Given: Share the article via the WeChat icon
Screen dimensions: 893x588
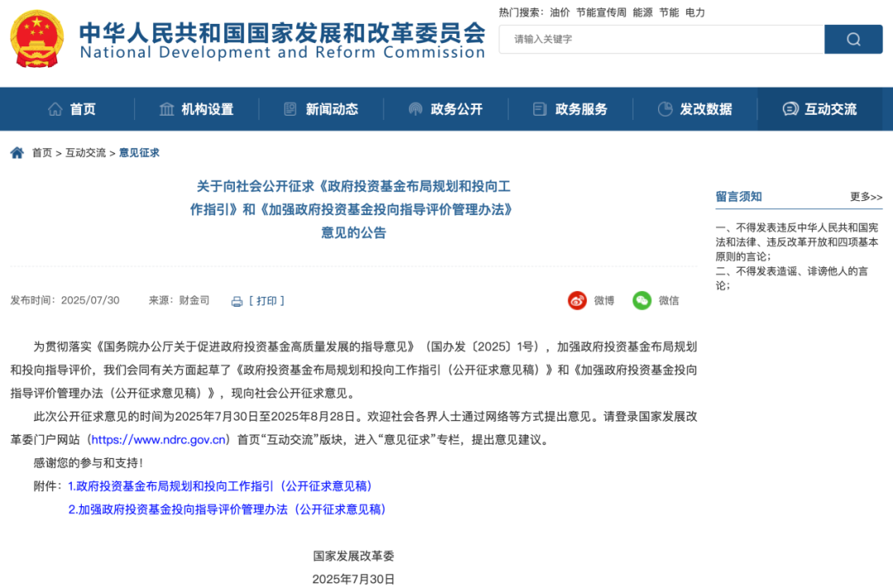Looking at the screenshot, I should point(642,300).
